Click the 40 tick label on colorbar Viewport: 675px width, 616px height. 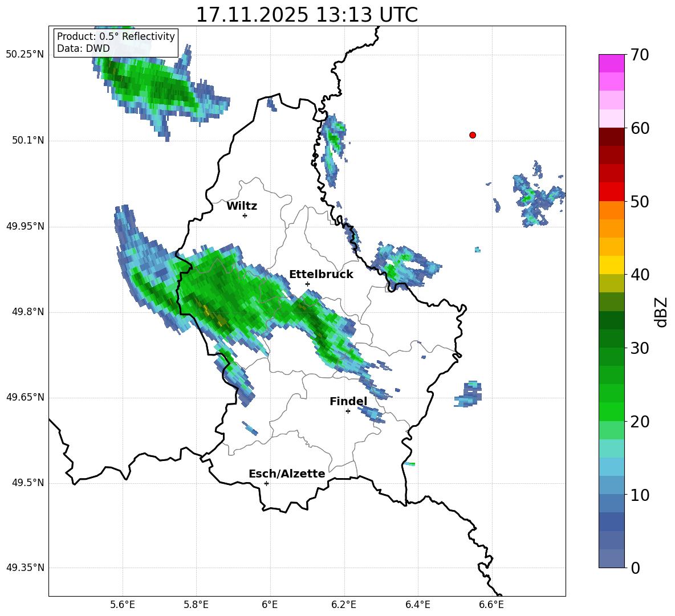640,275
